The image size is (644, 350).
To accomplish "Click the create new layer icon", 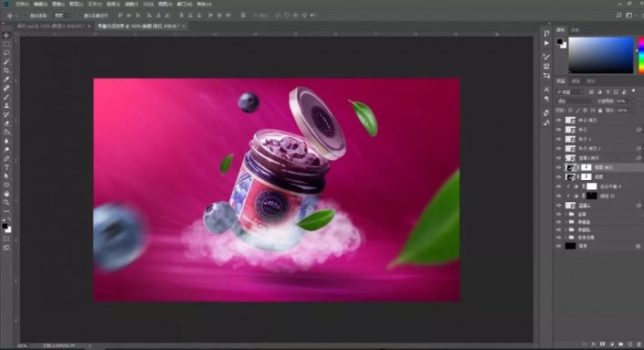I will coord(630,344).
